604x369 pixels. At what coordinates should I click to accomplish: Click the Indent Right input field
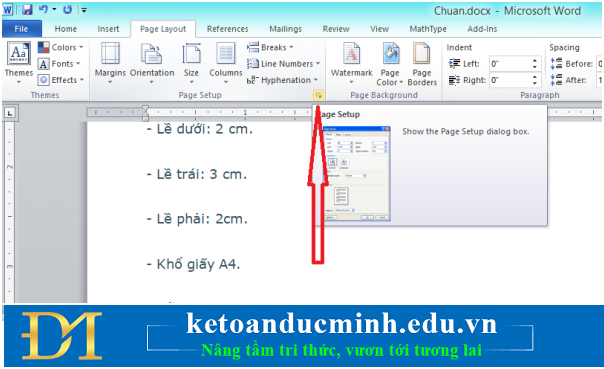[509, 80]
